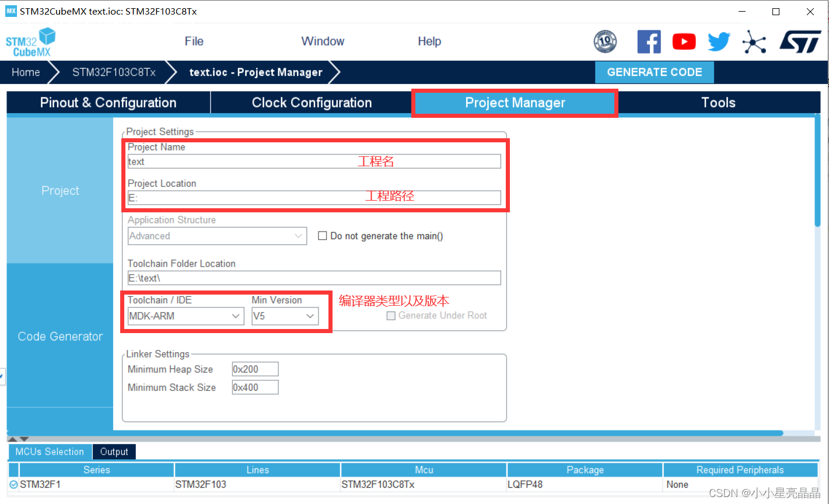
Task: Open the Toolchain / IDE MDK-ARM dropdown
Action: pos(186,316)
